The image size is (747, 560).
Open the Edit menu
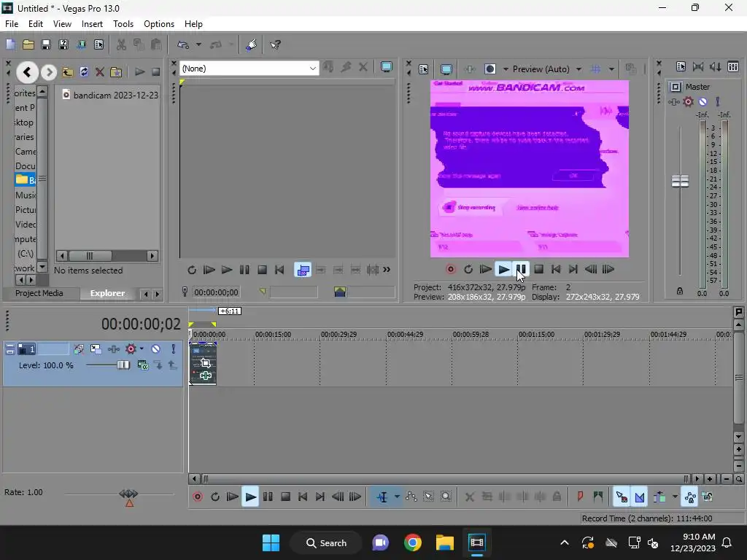pyautogui.click(x=36, y=24)
